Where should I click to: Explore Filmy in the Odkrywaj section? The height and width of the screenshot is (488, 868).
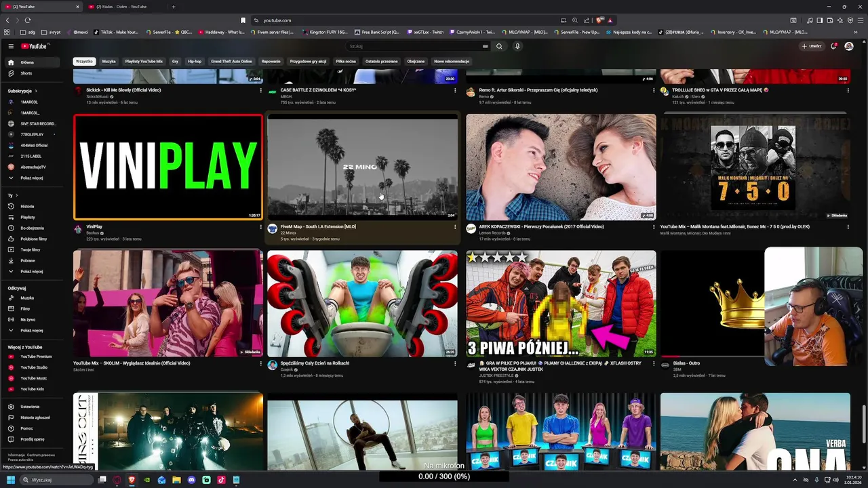[x=34, y=308]
